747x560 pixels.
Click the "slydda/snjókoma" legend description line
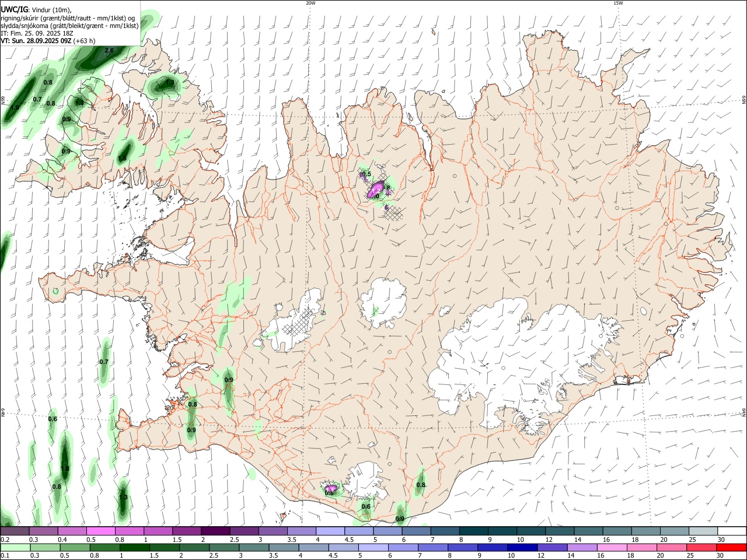(69, 26)
